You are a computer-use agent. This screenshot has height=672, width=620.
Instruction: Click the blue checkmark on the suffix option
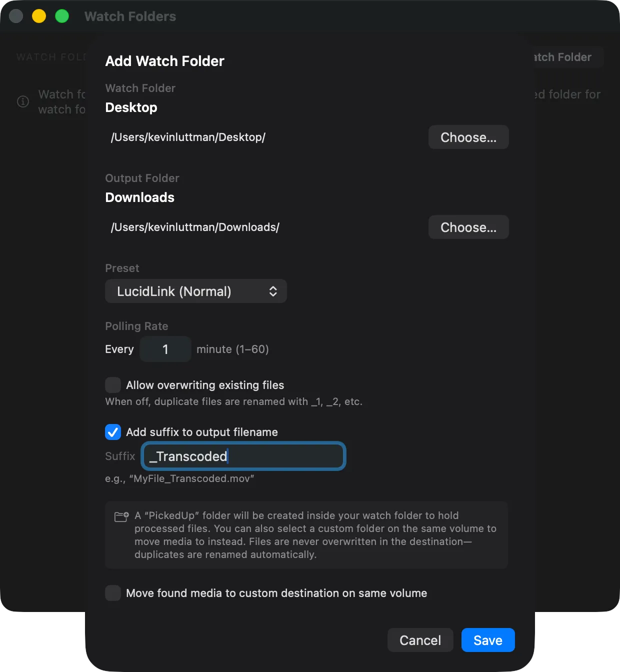(113, 432)
